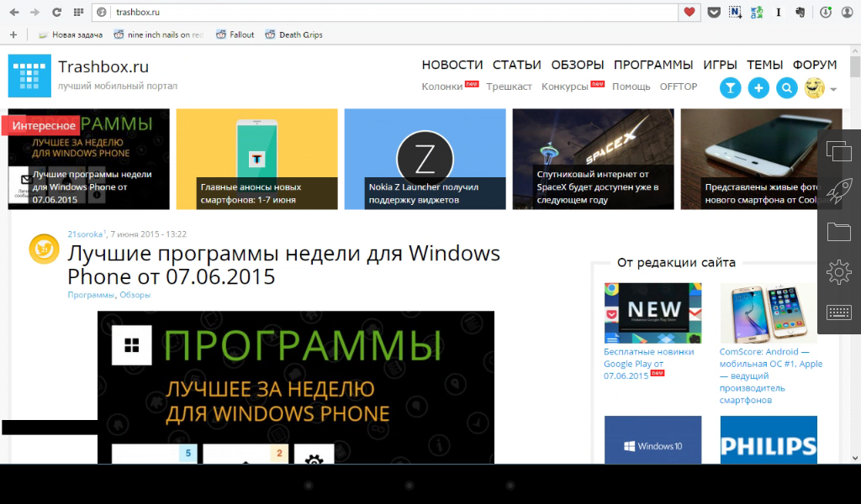
Task: Open the НОВОСТИ menu item
Action: [452, 65]
